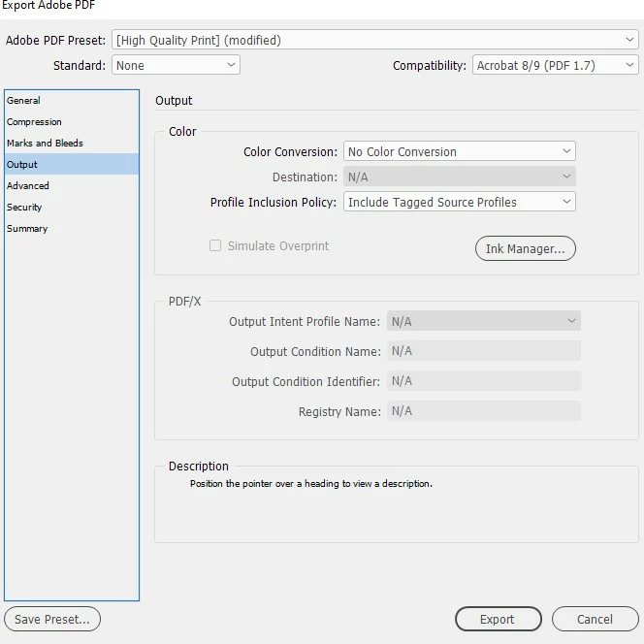644x644 pixels.
Task: Select the General category
Action: (72, 100)
